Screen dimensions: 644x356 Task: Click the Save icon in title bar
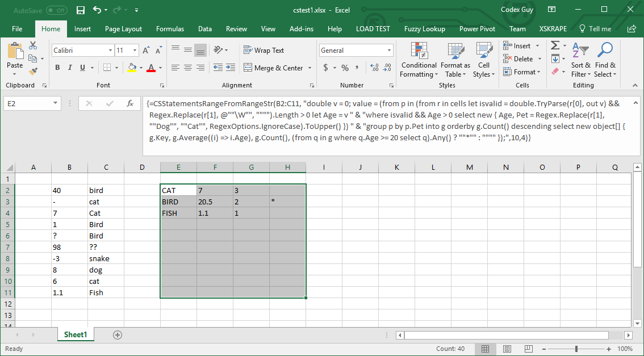coord(81,10)
